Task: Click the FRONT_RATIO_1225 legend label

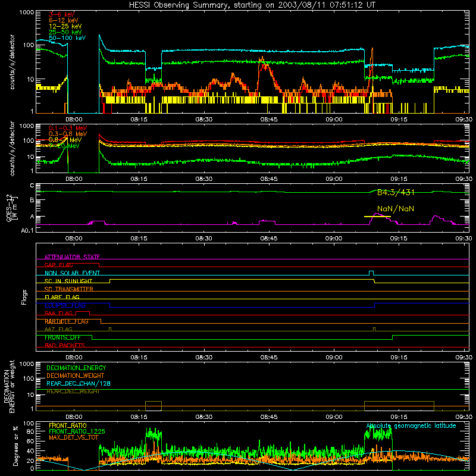Action: point(77,431)
